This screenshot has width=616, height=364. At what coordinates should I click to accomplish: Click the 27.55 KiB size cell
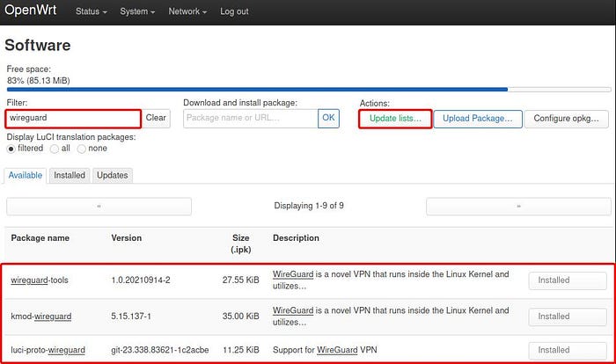pyautogui.click(x=241, y=280)
